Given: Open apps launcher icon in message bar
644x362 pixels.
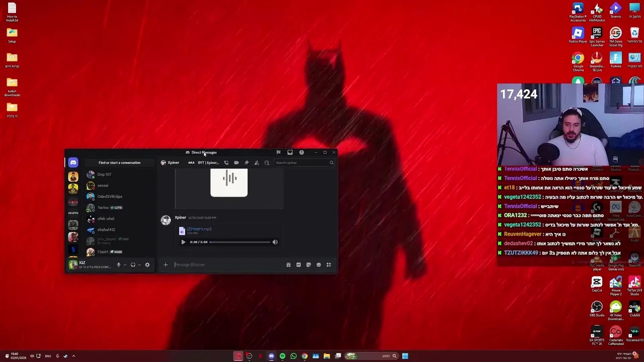Looking at the screenshot, I should coord(329,264).
